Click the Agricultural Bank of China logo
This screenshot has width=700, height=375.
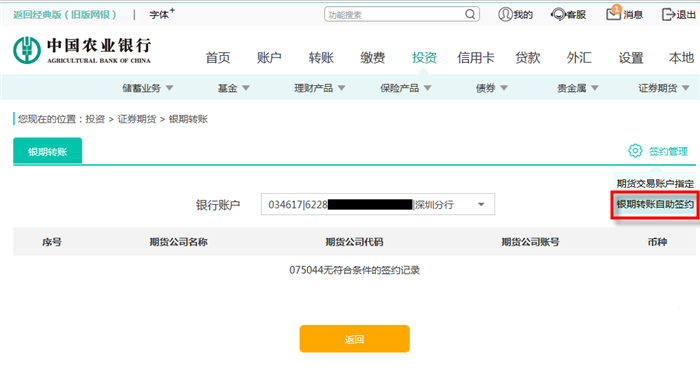(x=82, y=50)
